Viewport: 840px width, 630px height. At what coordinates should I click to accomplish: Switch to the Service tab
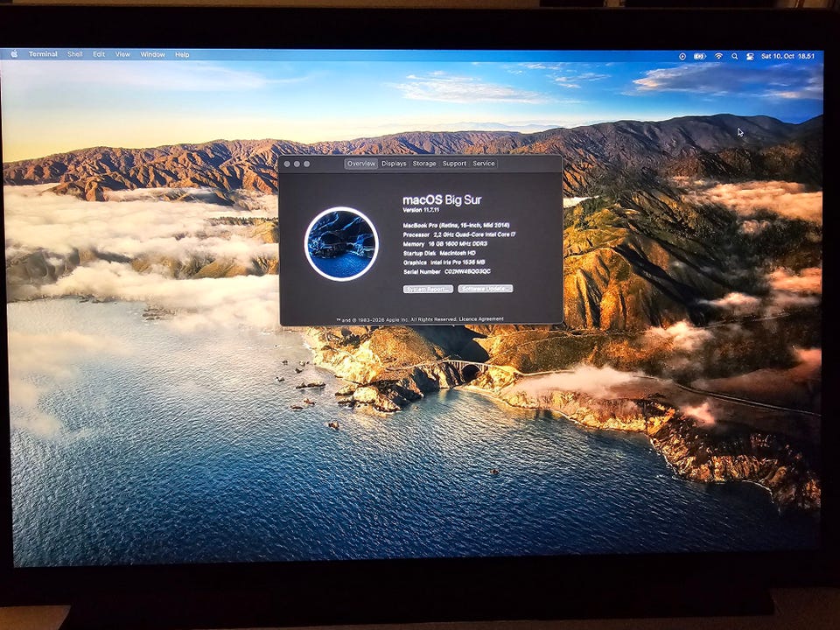click(484, 164)
